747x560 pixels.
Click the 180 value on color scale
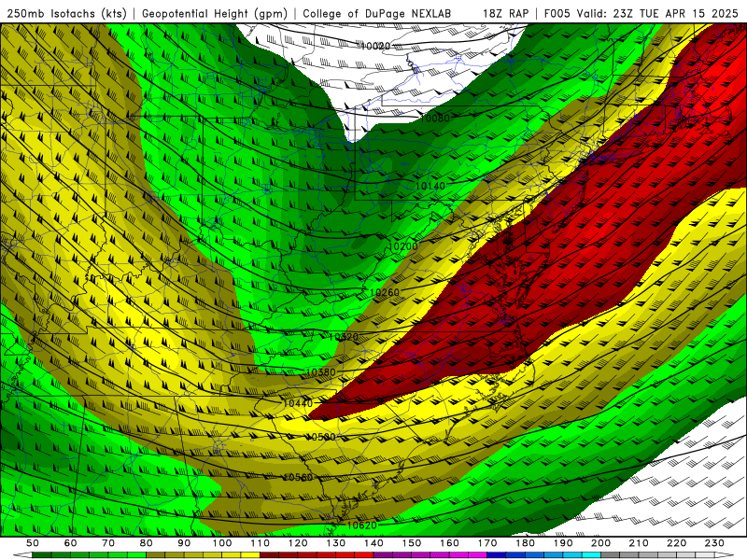click(x=525, y=543)
